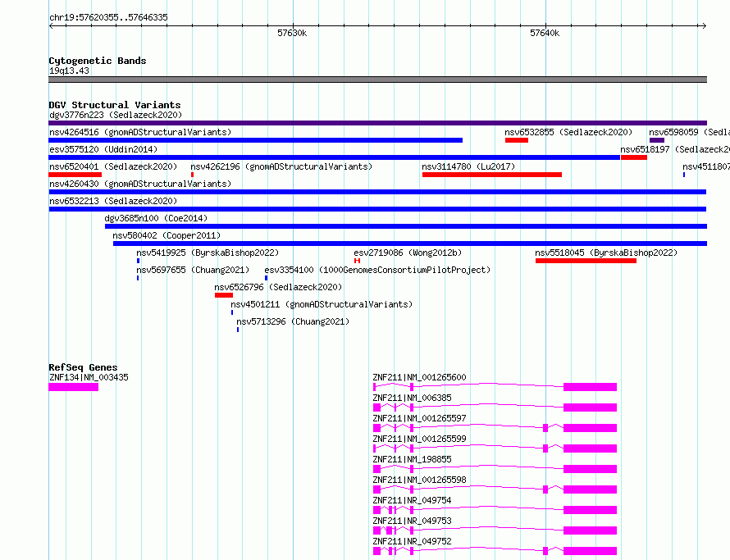Select the esv2719086 (Wong2012b) label
Image resolution: width=730 pixels, height=560 pixels.
[x=408, y=253]
